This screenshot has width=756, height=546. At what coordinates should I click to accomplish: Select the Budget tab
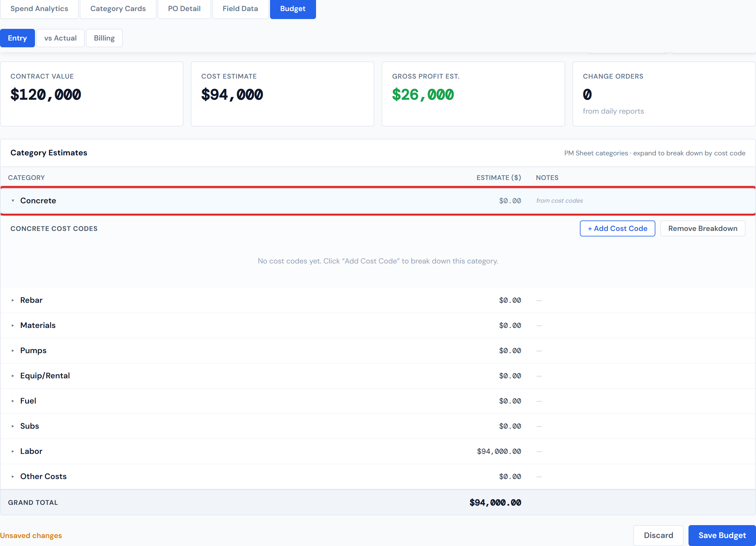click(x=293, y=9)
